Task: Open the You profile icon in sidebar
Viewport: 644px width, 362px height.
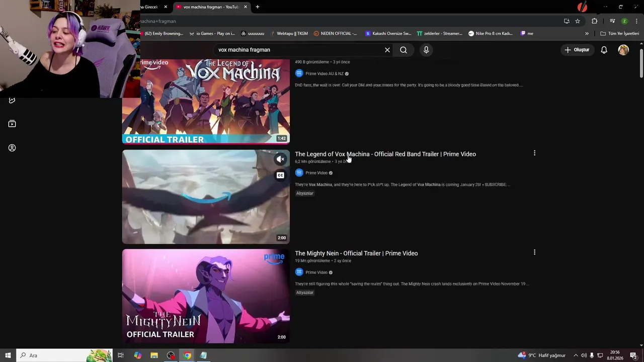Action: point(12,148)
